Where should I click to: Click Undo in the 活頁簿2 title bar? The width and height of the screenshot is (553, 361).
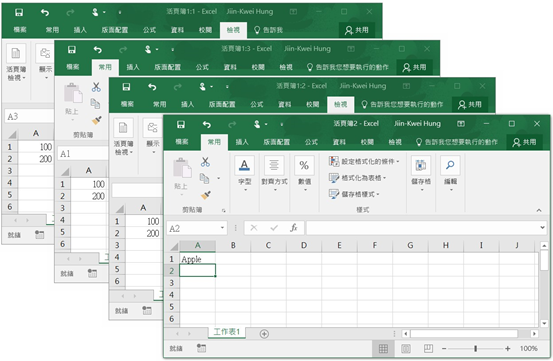(x=207, y=124)
